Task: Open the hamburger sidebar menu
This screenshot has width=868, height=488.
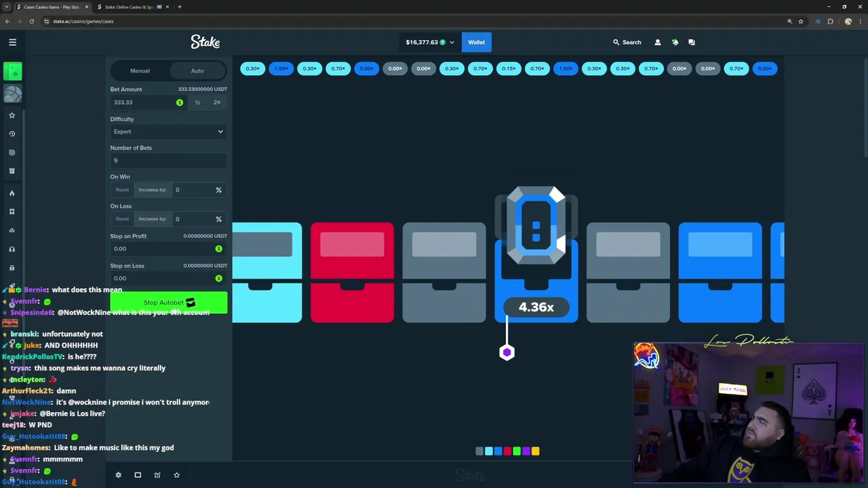Action: (x=12, y=42)
